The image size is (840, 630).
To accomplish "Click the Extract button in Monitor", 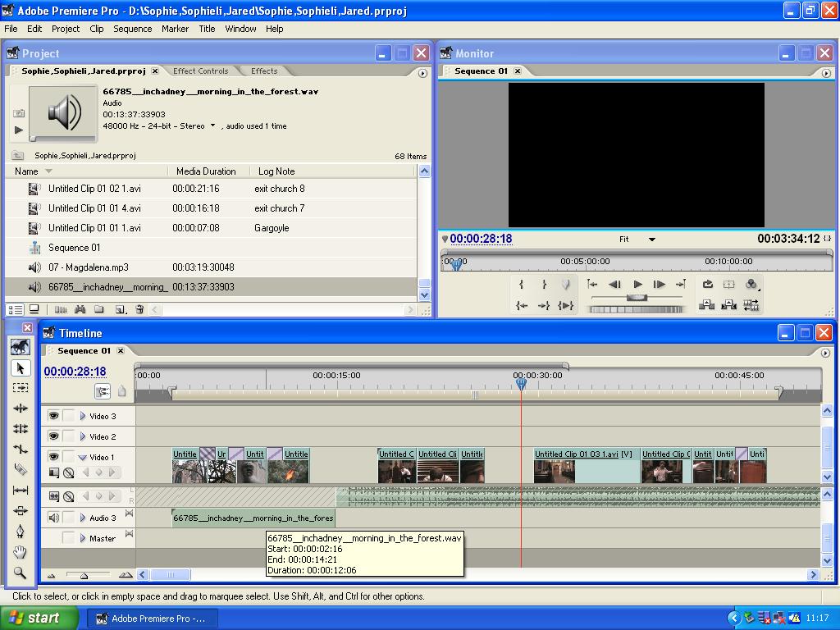I will pos(728,305).
